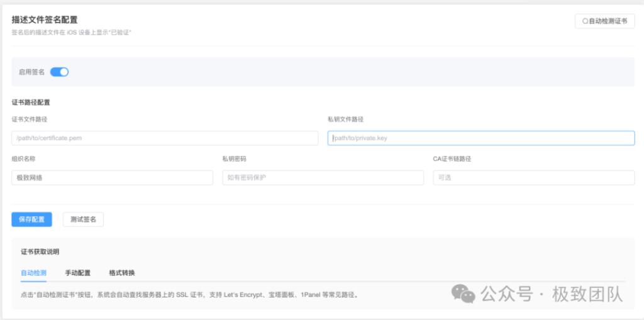Click the 私钥文件路径 input field
This screenshot has width=644, height=320.
coord(481,138)
